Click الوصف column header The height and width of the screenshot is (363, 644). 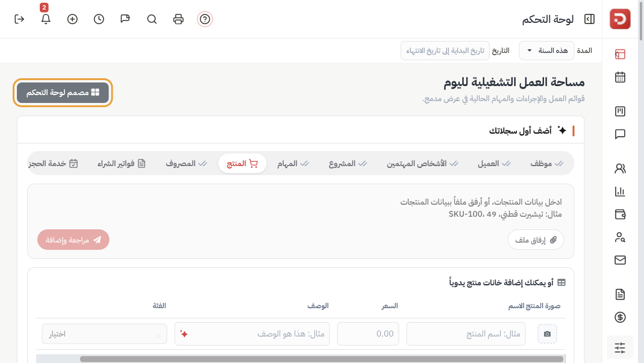[318, 306]
